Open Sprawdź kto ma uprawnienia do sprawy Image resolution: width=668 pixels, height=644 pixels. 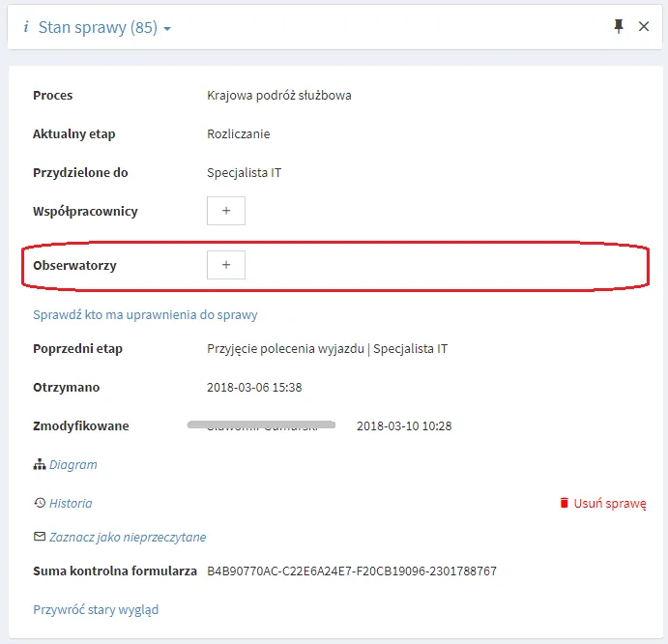[x=145, y=314]
